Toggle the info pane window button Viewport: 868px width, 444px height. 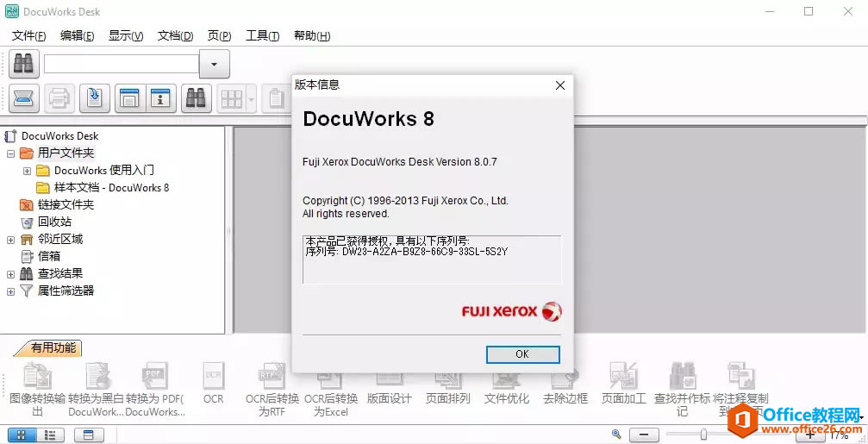coord(161,98)
